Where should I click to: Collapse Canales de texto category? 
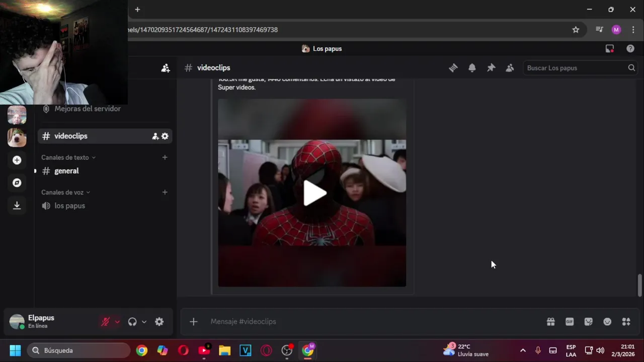(68, 157)
